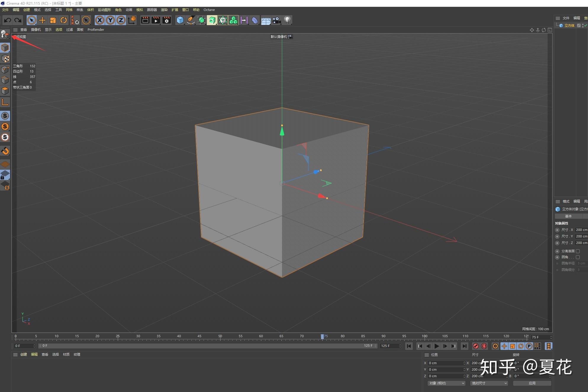Screen dimensions: 588x392
Task: Click the timeline playhead at frame 75
Action: pos(322,336)
